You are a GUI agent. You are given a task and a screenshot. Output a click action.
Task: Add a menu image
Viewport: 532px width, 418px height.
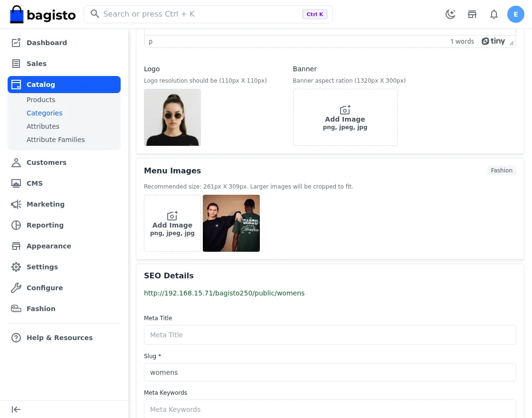click(x=172, y=223)
